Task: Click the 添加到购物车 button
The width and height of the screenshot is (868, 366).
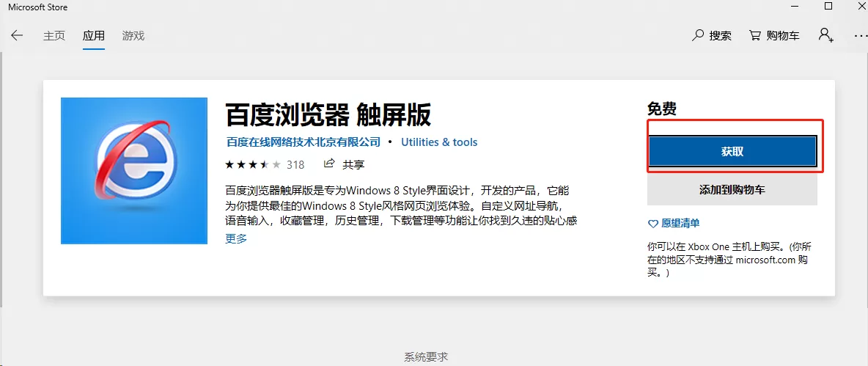Action: pos(732,190)
